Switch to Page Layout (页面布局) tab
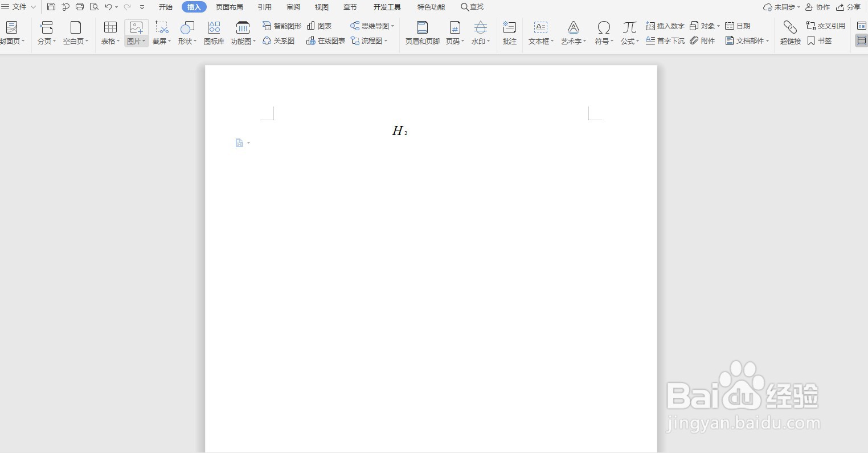 click(230, 7)
